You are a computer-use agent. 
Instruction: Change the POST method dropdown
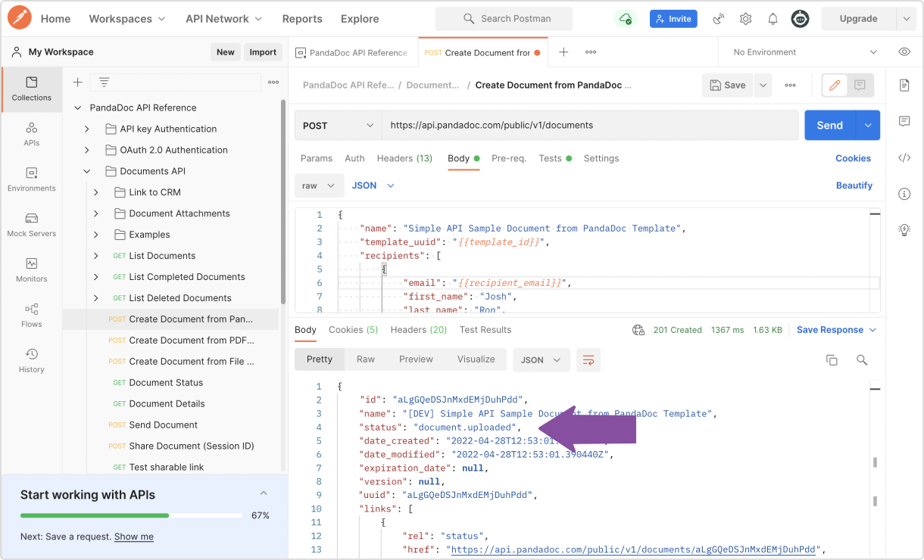click(339, 126)
